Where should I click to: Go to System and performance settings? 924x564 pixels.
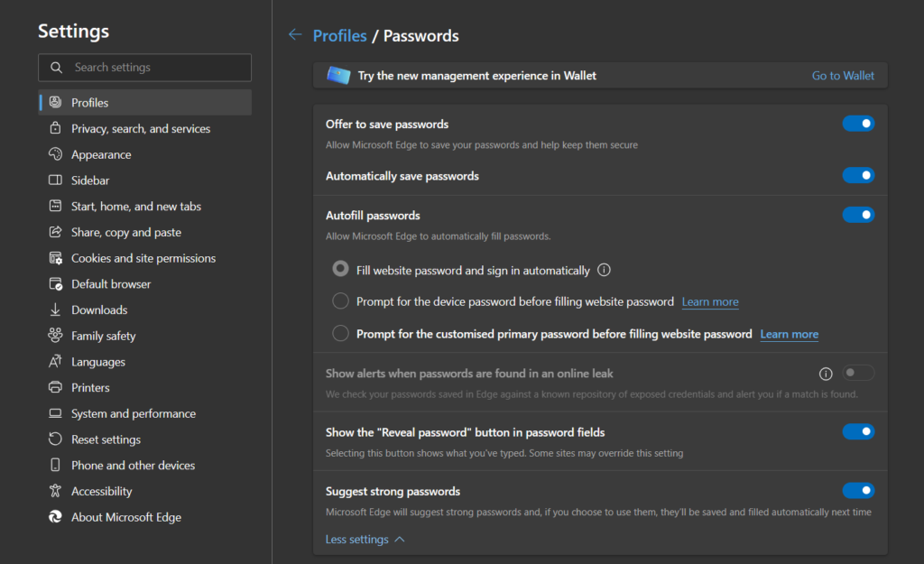tap(134, 413)
